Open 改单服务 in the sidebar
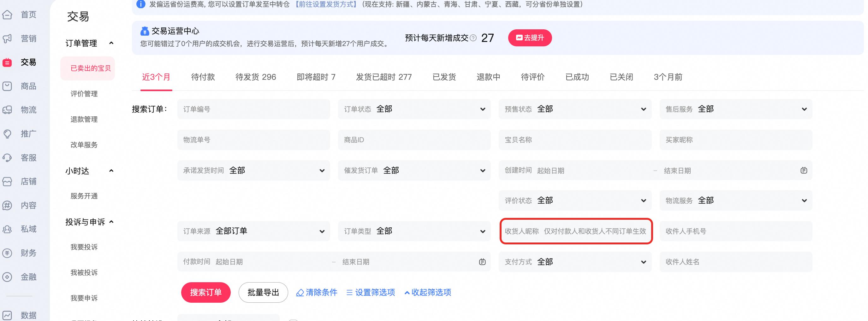Screen dimensions: 868x321 click(84, 145)
